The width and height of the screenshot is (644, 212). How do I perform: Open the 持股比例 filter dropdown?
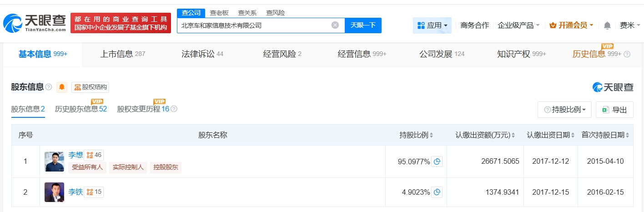tap(564, 110)
